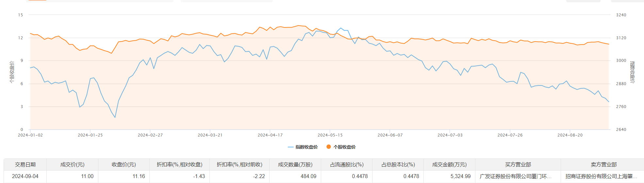Click the 2024-08-20 x-axis date label
Image resolution: width=644 pixels, height=183 pixels.
point(570,135)
